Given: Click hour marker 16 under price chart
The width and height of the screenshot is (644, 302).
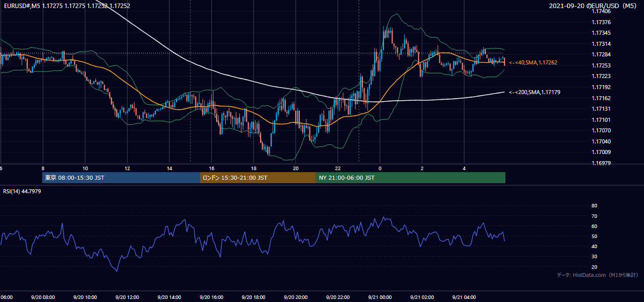Looking at the screenshot, I should click(212, 169).
